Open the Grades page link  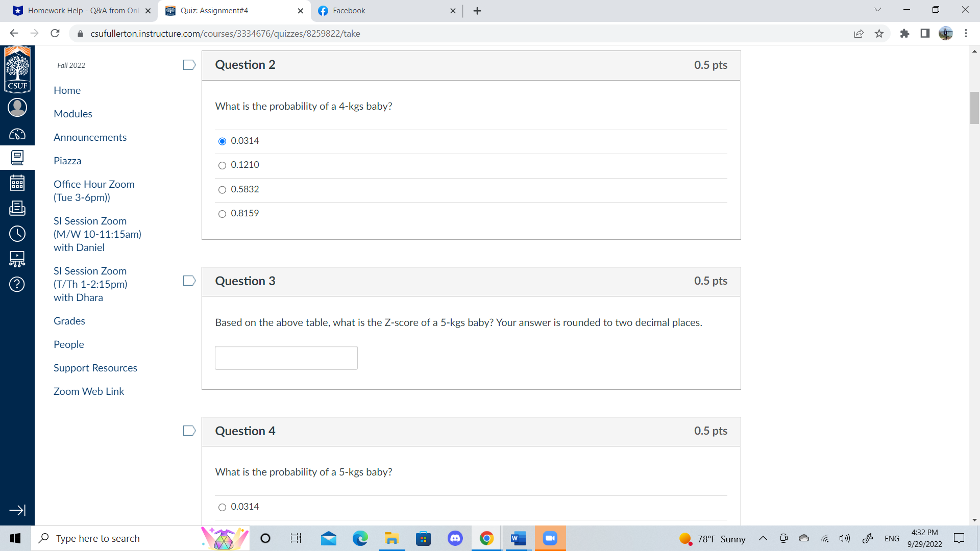coord(69,320)
